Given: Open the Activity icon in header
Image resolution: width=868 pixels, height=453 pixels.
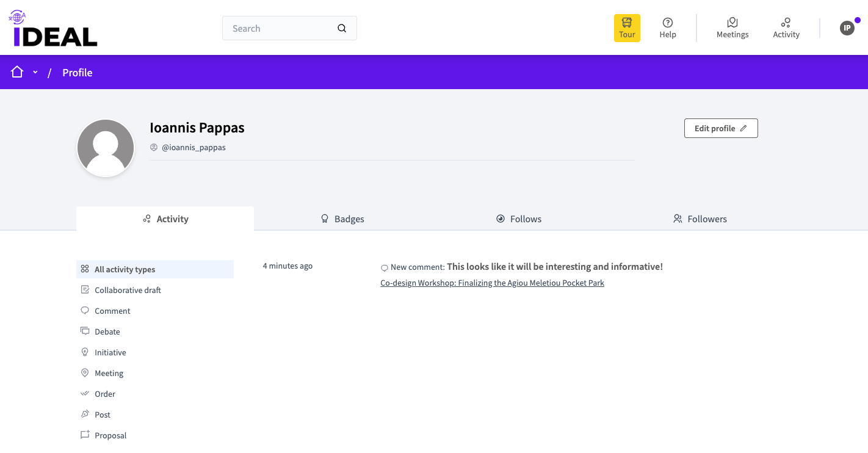Looking at the screenshot, I should click(x=786, y=23).
